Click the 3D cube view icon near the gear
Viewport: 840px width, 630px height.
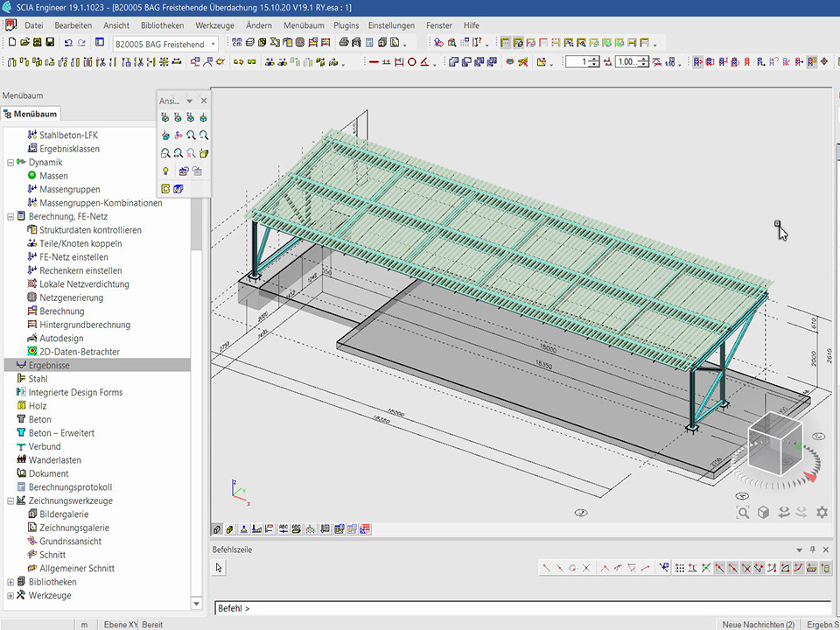[764, 513]
